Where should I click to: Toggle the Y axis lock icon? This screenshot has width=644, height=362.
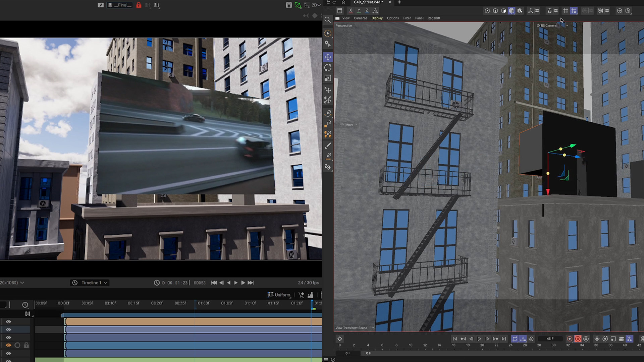coord(359,11)
